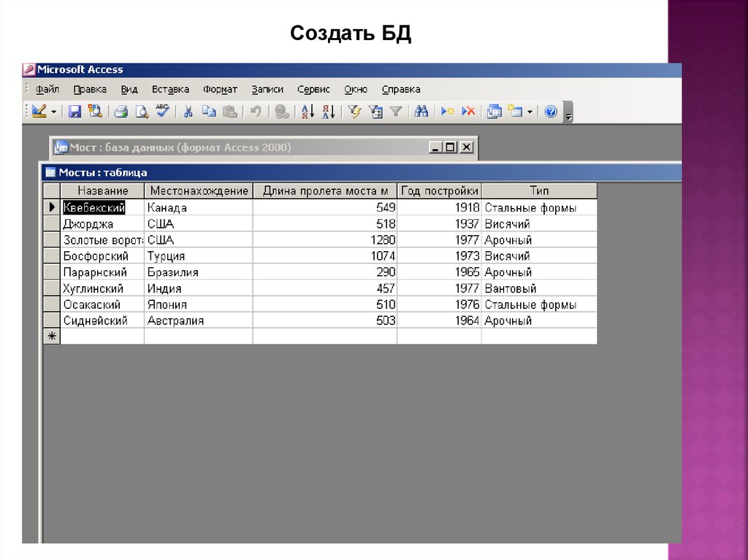
Task: Open the Записи menu
Action: pos(267,89)
